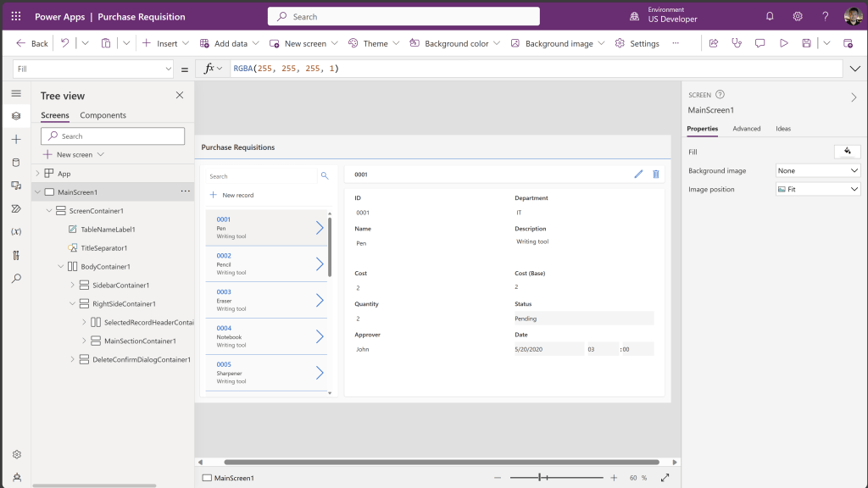The width and height of the screenshot is (868, 488).
Task: Click the Tree view search field
Action: click(x=113, y=136)
